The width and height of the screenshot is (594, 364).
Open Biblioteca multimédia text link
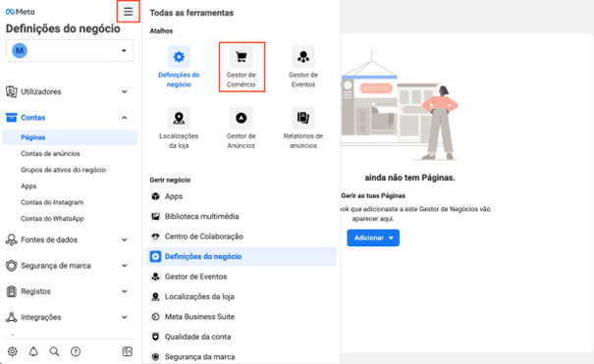[x=202, y=217]
